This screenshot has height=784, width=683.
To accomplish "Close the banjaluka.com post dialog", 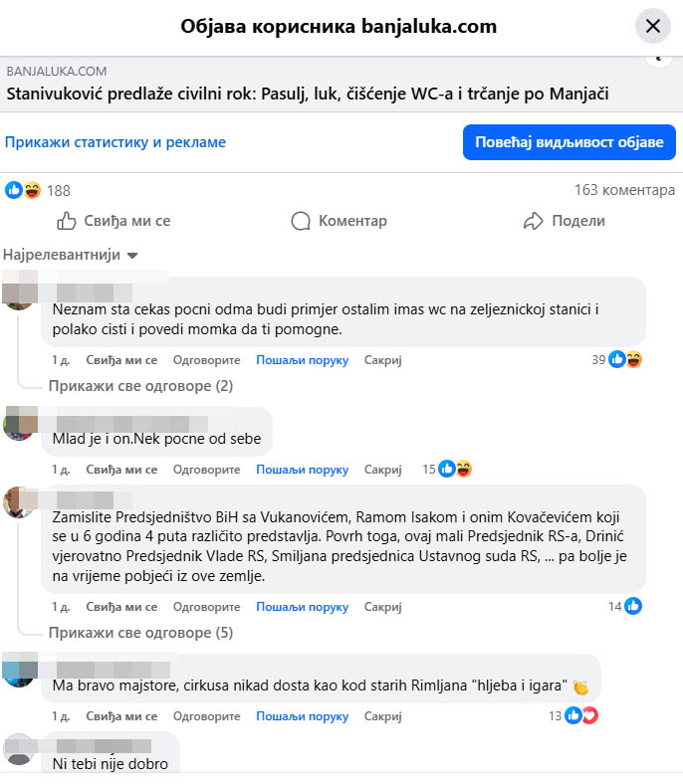I will (x=652, y=26).
